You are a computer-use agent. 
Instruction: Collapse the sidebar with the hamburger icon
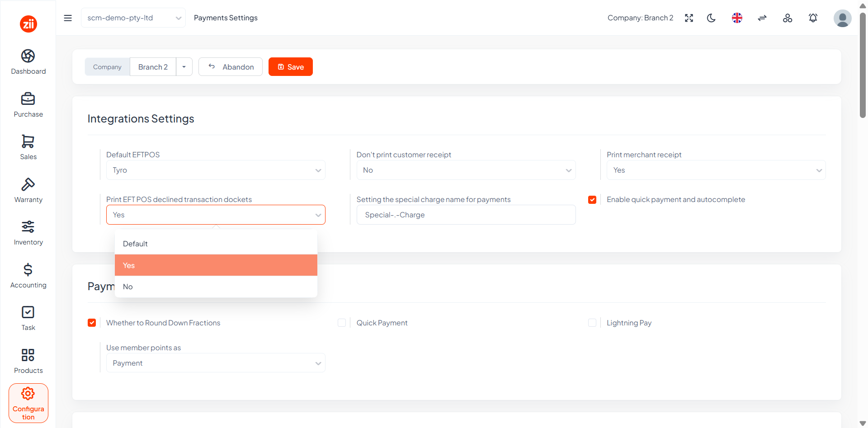68,18
